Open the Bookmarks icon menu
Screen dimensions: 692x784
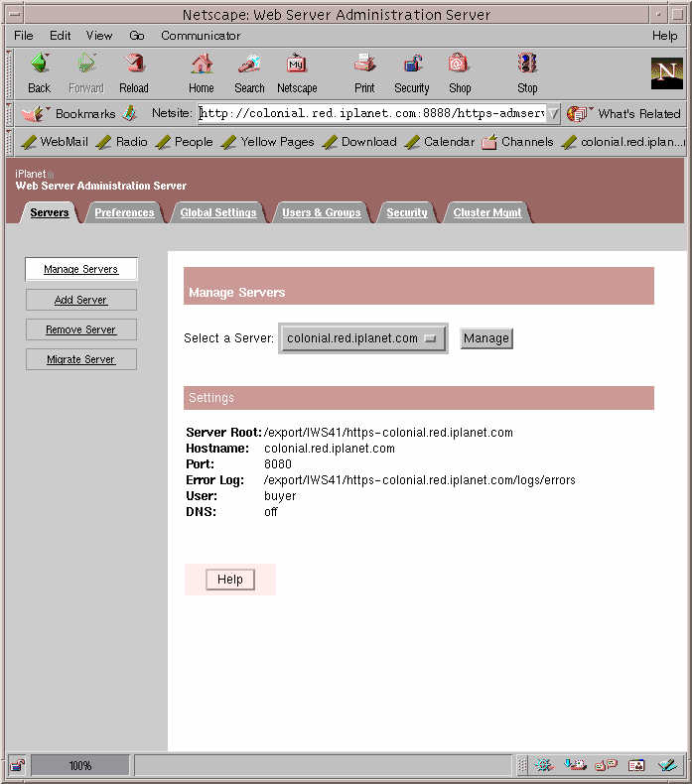coord(34,114)
